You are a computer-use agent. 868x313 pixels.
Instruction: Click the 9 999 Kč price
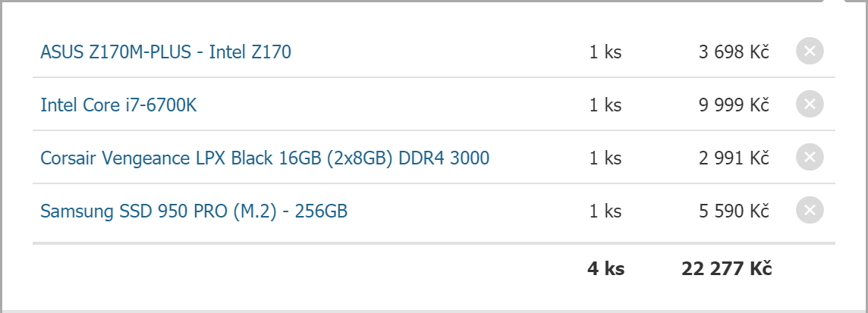(x=734, y=105)
